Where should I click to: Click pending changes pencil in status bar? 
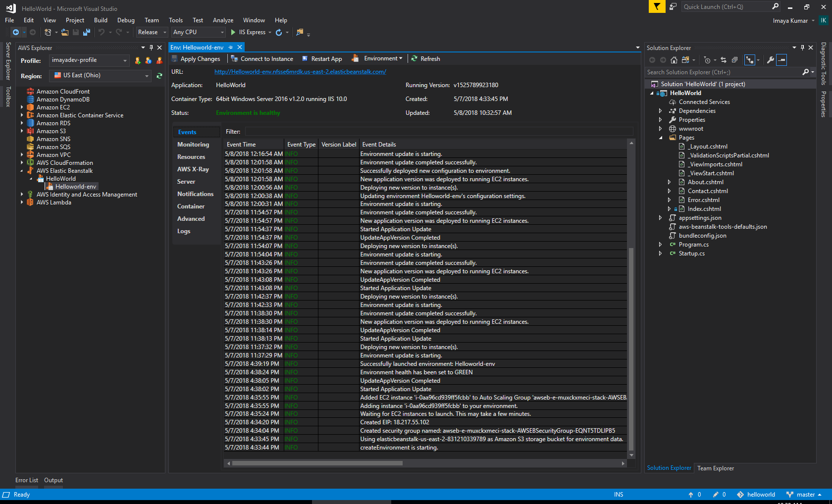(x=716, y=495)
